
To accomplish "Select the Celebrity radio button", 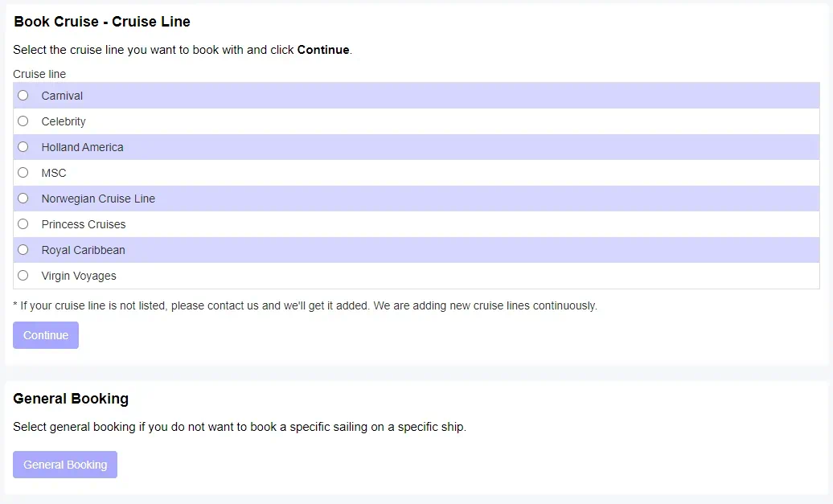I will click(23, 121).
